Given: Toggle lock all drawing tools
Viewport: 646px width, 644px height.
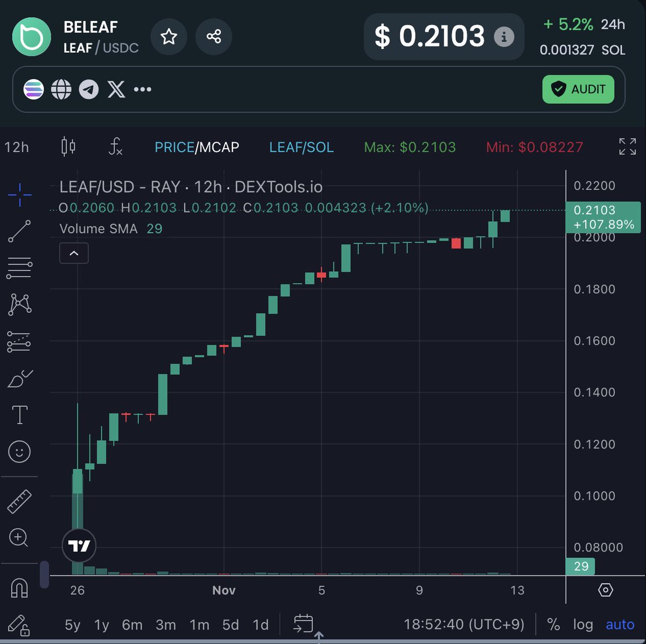Looking at the screenshot, I should click(x=19, y=625).
